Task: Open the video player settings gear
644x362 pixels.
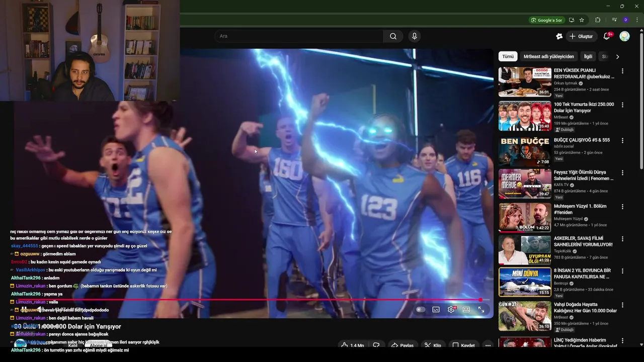Action: click(x=451, y=310)
